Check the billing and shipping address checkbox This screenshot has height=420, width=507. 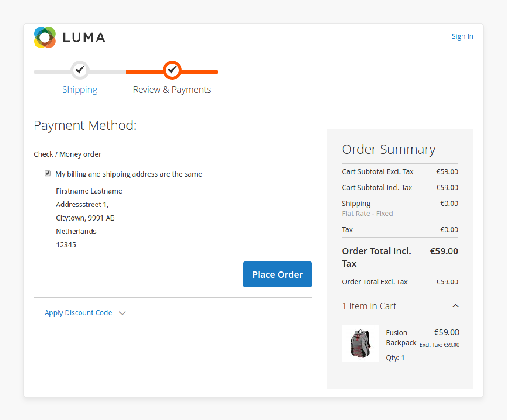(x=48, y=173)
